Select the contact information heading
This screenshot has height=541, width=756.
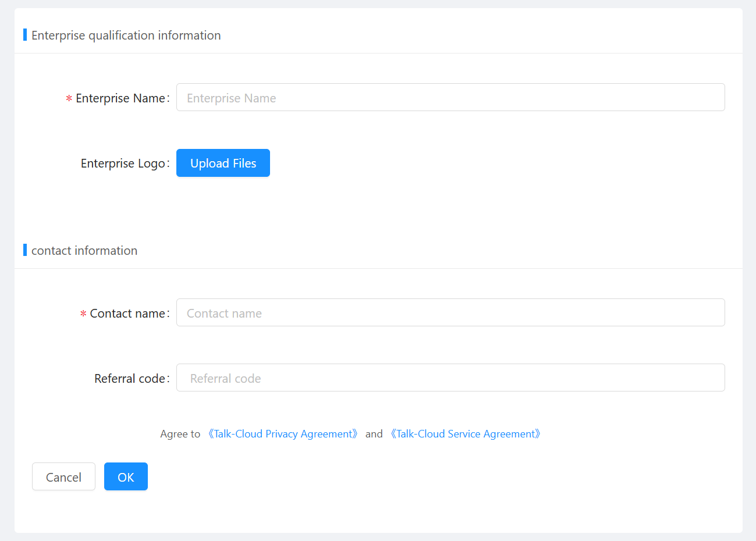click(x=84, y=251)
